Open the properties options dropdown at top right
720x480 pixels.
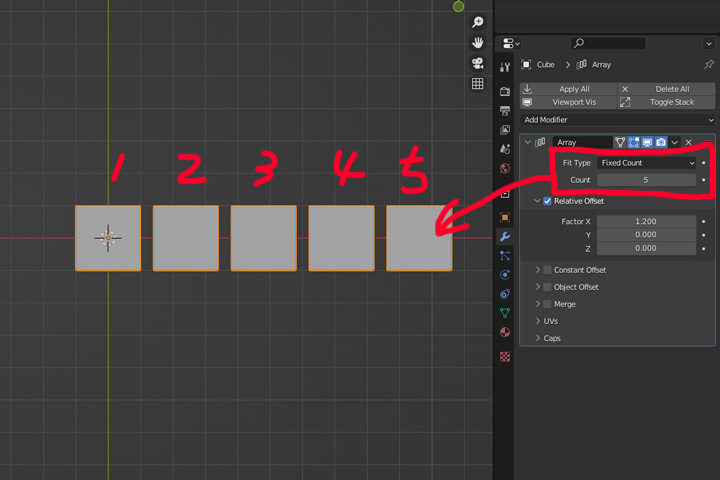coord(709,44)
